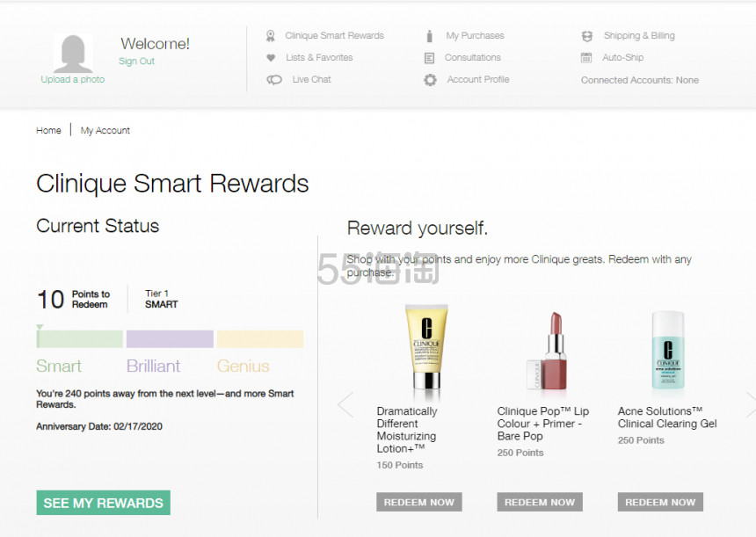The height and width of the screenshot is (537, 756).
Task: Open Account Profile settings link
Action: [478, 79]
